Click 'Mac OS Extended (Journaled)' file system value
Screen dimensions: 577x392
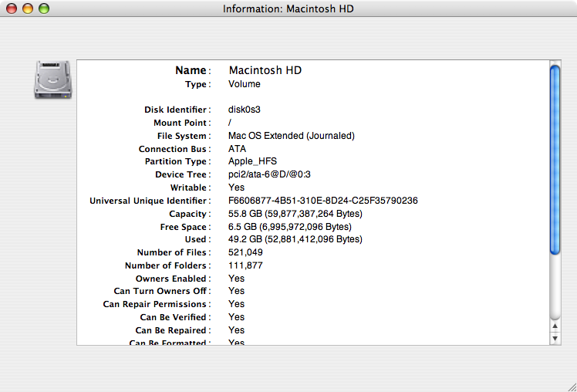click(x=291, y=136)
